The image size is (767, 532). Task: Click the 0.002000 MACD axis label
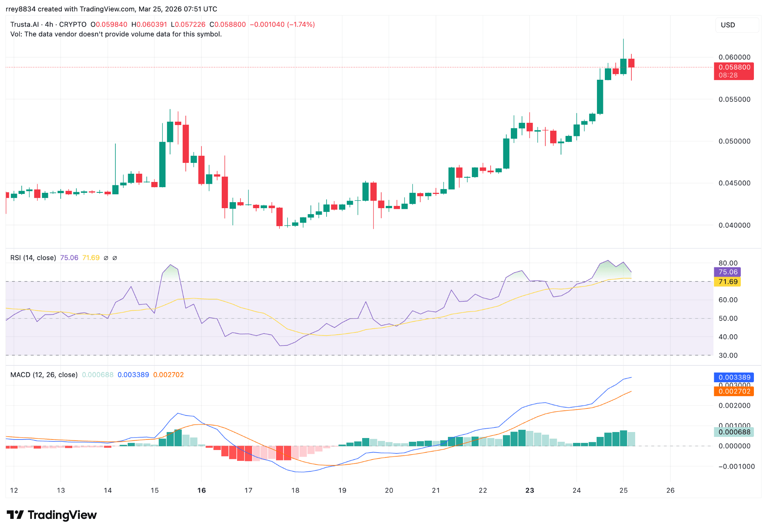click(x=734, y=405)
